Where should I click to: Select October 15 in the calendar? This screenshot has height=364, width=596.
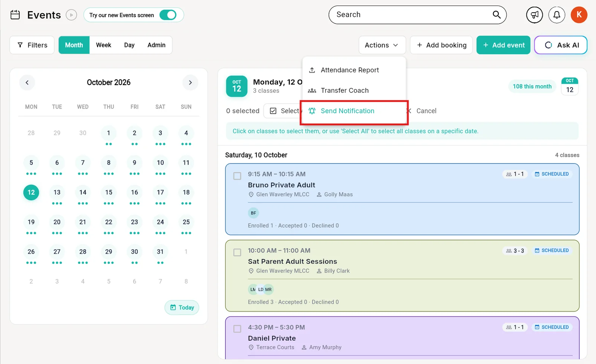click(x=109, y=192)
